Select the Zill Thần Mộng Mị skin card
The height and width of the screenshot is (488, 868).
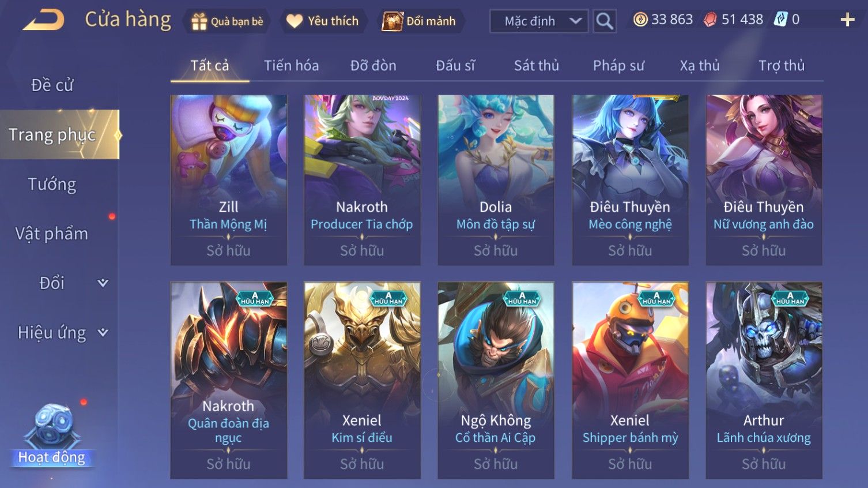228,180
